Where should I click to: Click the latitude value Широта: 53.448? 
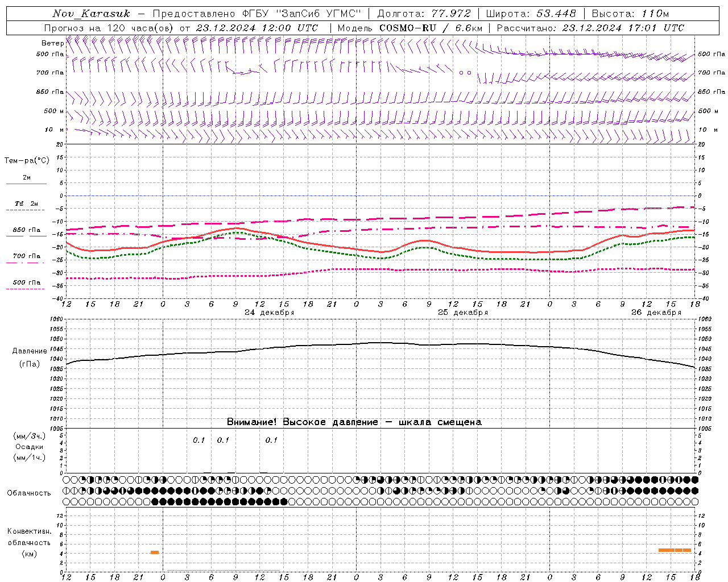[531, 14]
